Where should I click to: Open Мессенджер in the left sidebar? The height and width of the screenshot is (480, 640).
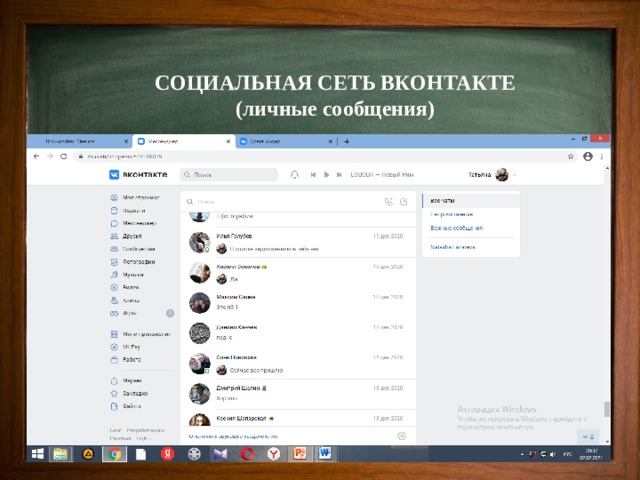pyautogui.click(x=133, y=223)
